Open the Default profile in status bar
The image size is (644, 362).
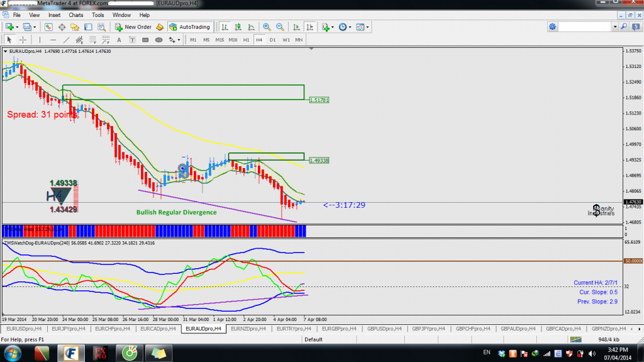[313, 339]
